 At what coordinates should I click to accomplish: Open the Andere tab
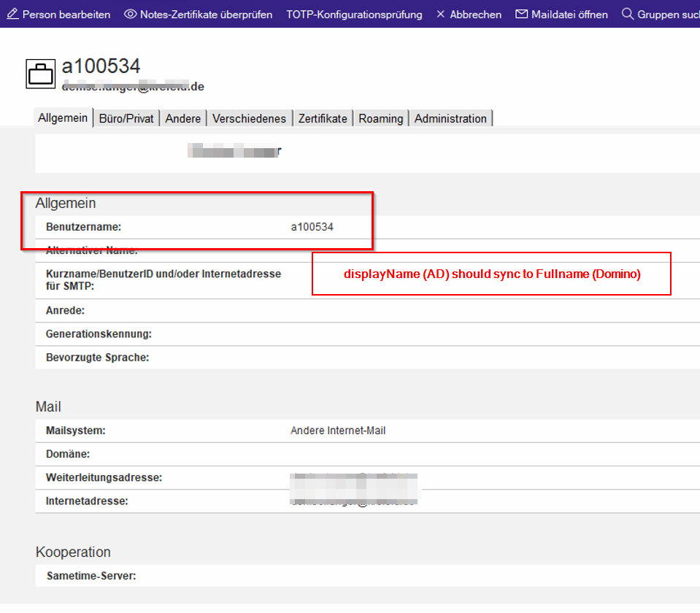183,118
